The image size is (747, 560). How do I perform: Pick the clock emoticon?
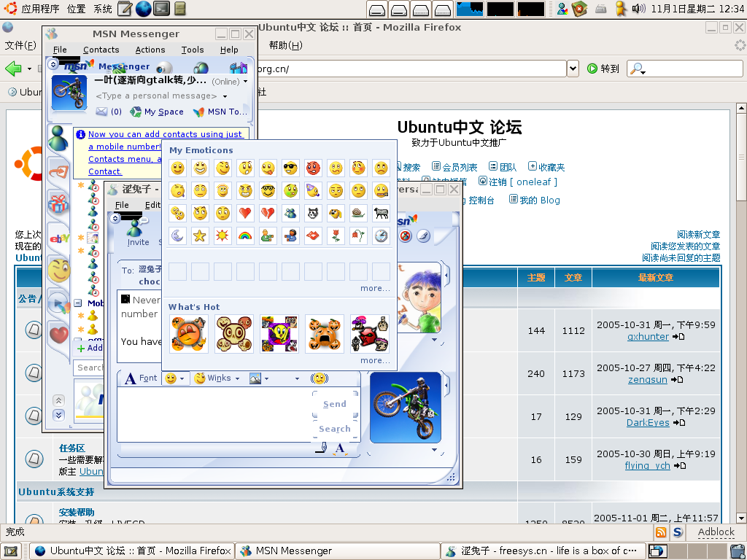tap(381, 236)
